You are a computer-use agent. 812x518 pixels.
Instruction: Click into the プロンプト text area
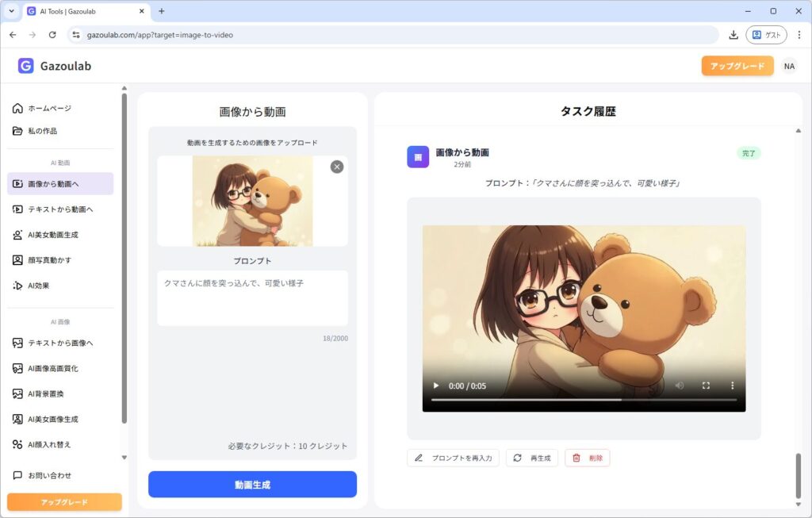[252, 297]
